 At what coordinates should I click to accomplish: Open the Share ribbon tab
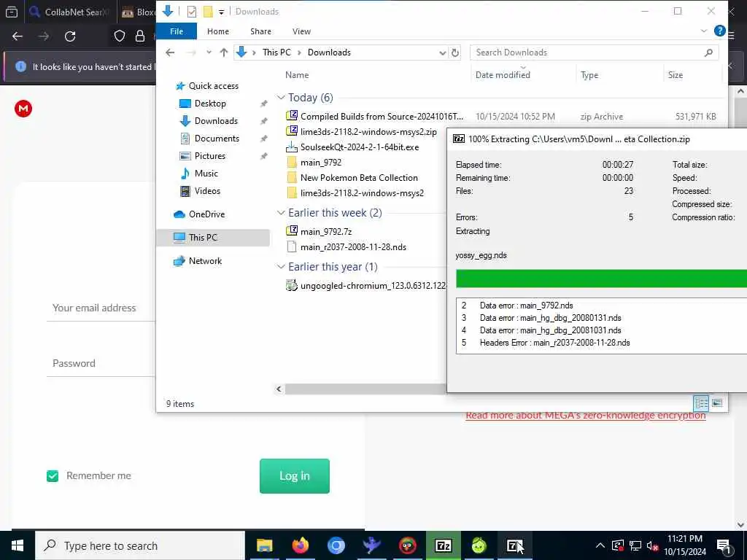[260, 31]
